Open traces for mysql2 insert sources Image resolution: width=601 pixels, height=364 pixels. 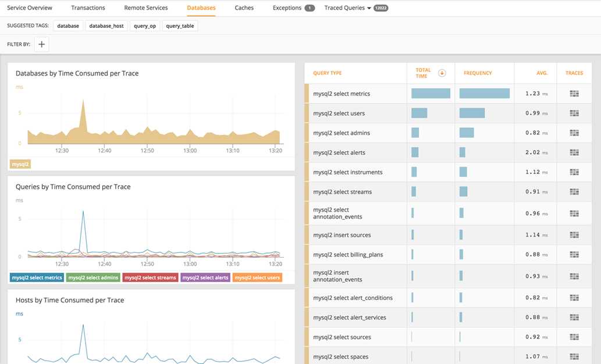pyautogui.click(x=574, y=235)
